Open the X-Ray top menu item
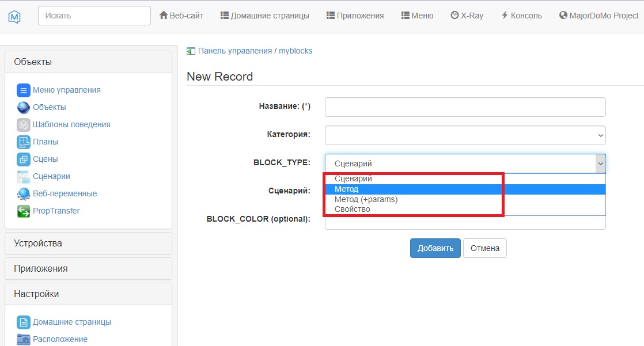The image size is (644, 346). coord(467,16)
